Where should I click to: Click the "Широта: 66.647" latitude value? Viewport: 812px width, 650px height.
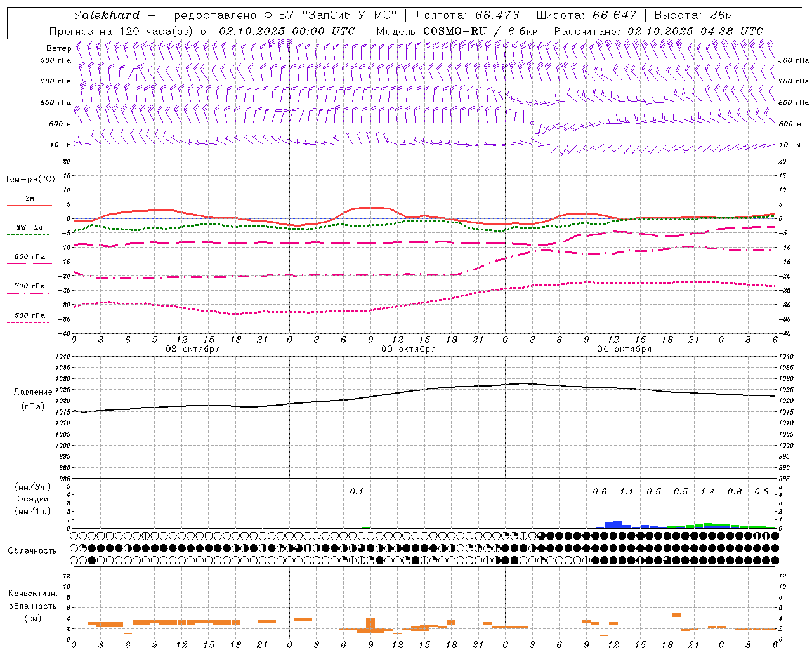[x=587, y=15]
